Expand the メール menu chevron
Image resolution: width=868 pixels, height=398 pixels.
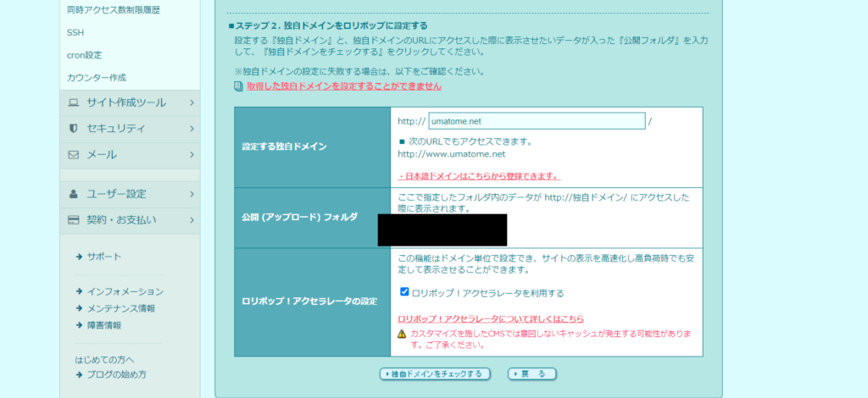pyautogui.click(x=192, y=155)
